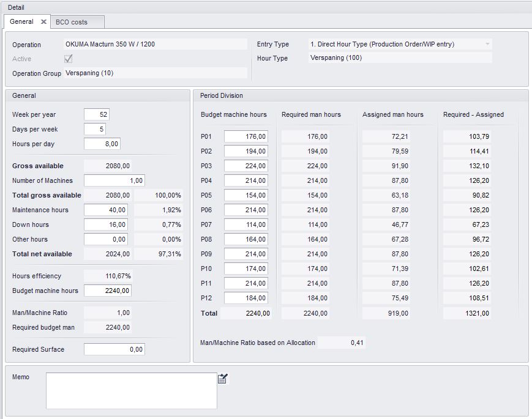Select Hours efficiency value 110,67%
The height and width of the screenshot is (419, 532).
coord(108,276)
